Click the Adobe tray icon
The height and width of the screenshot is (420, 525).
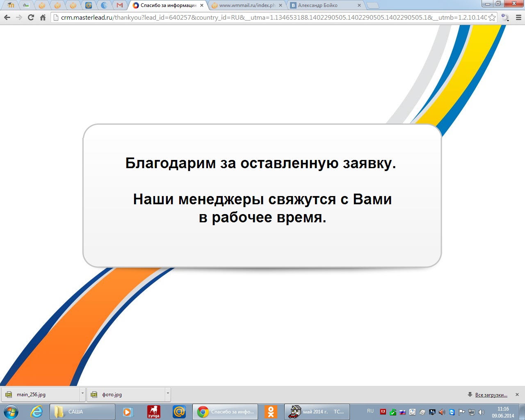[x=383, y=412]
